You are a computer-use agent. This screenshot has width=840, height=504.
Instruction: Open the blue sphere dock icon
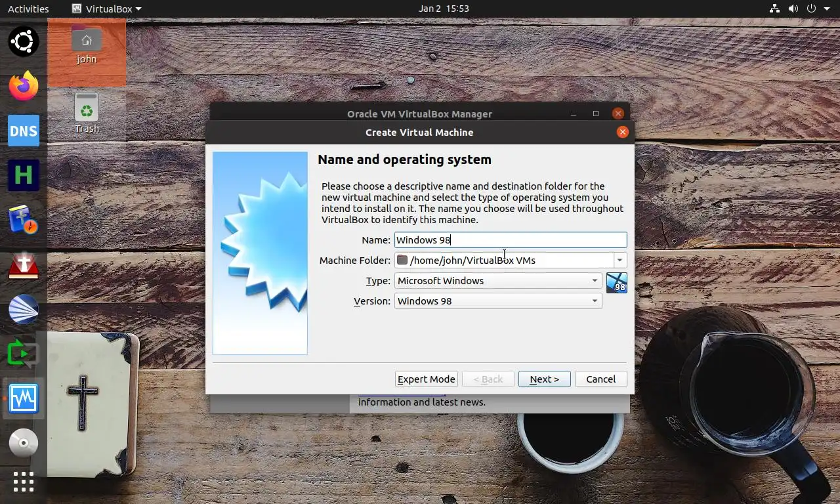point(24,309)
